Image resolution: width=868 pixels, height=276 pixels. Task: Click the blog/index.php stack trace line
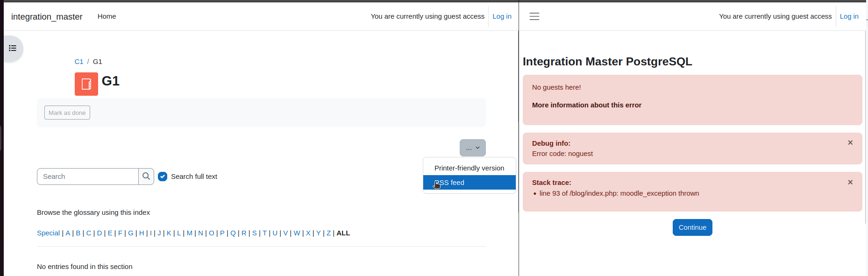click(x=619, y=193)
